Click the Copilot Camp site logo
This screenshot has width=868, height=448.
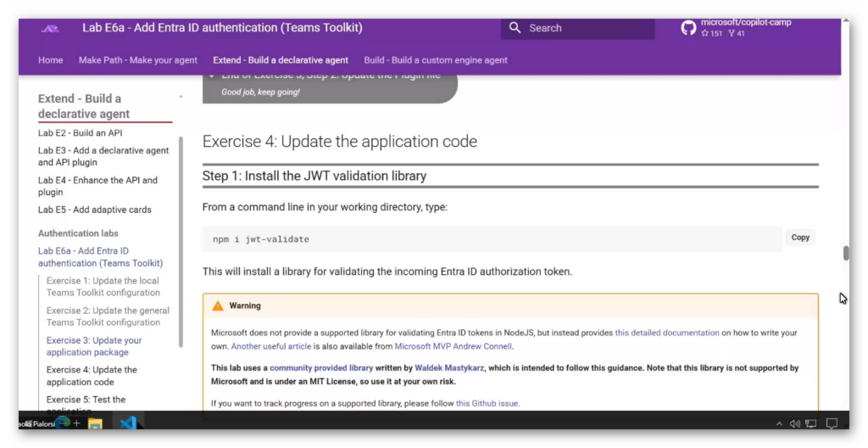coord(50,28)
